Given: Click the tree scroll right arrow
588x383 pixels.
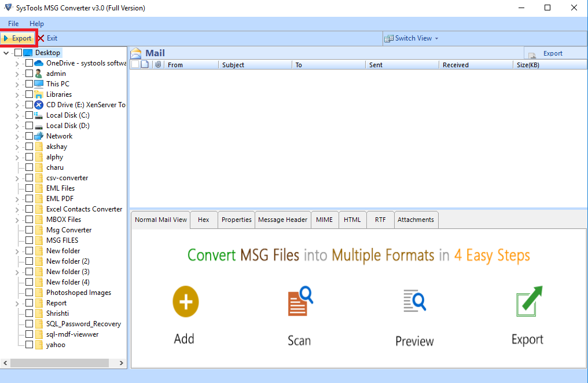Looking at the screenshot, I should point(121,363).
